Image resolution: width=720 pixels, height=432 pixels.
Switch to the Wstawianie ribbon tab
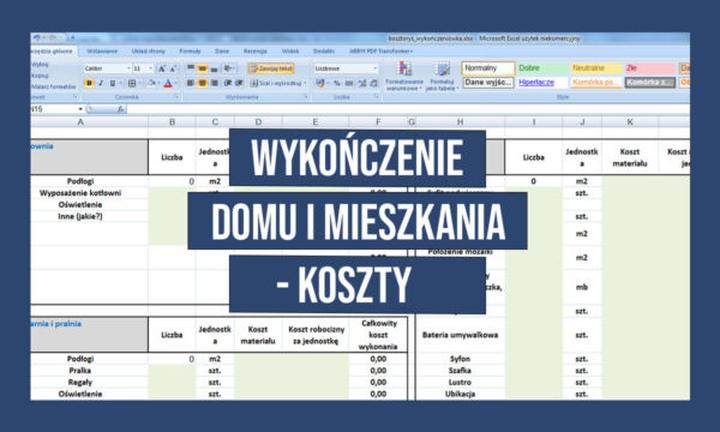point(102,49)
